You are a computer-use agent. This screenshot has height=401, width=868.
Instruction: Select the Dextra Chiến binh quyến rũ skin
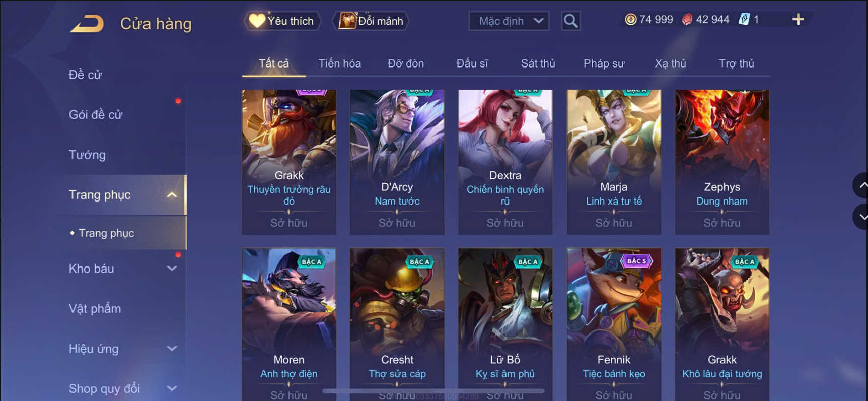(x=505, y=162)
